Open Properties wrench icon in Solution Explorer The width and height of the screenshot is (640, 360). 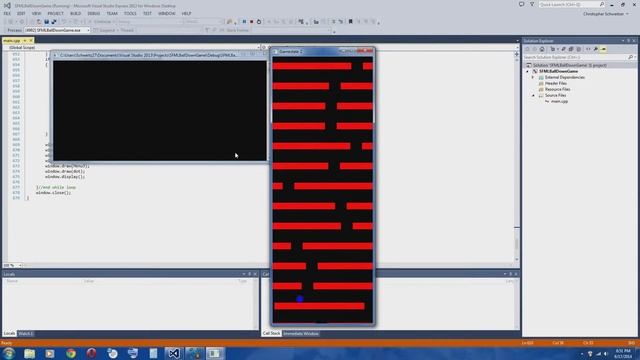click(596, 49)
